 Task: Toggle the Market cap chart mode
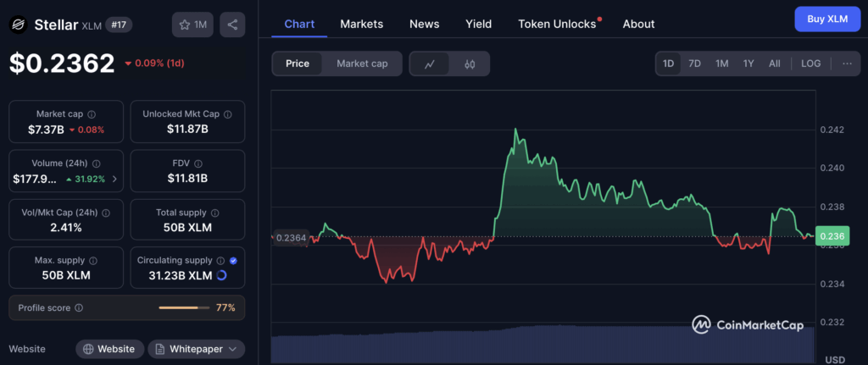[362, 64]
